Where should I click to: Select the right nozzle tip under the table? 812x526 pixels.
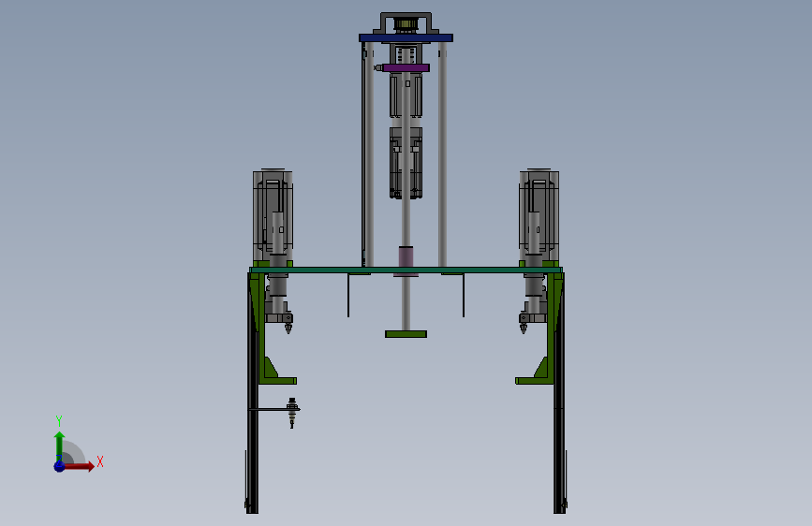pos(524,329)
